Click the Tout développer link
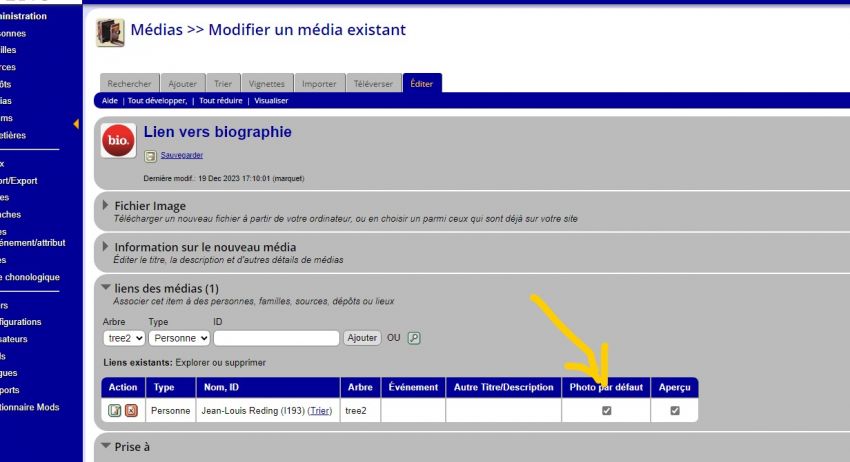This screenshot has height=462, width=850. [x=157, y=101]
